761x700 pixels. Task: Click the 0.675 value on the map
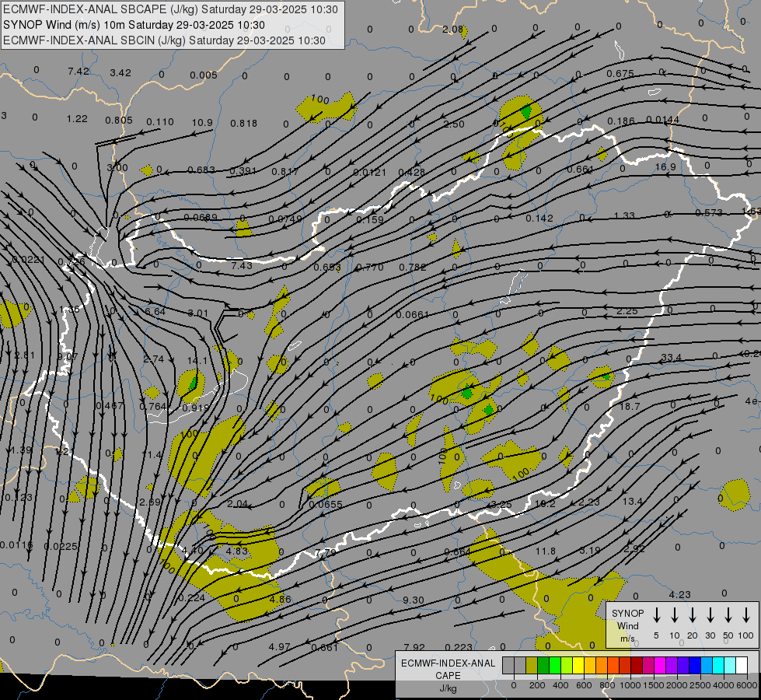click(620, 73)
